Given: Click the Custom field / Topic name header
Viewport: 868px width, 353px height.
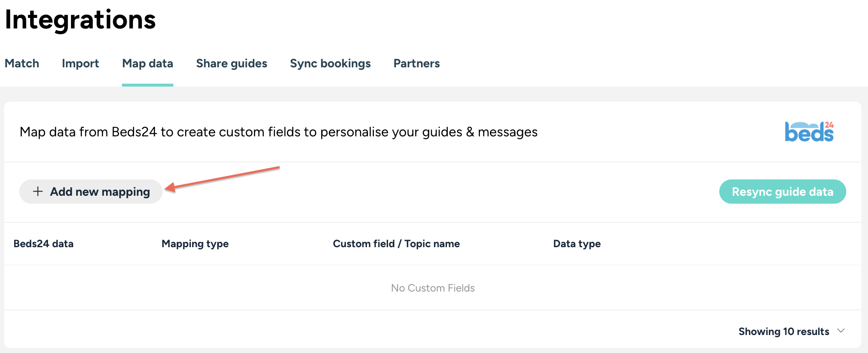Looking at the screenshot, I should 396,244.
